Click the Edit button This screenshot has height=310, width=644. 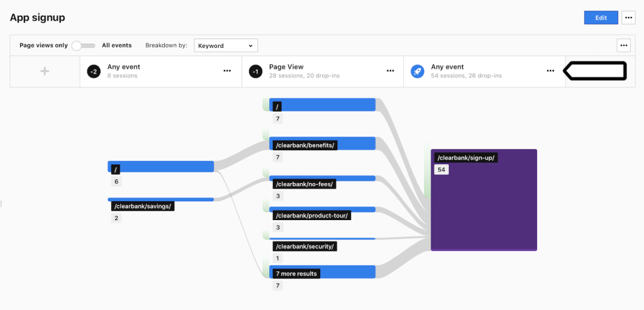601,18
